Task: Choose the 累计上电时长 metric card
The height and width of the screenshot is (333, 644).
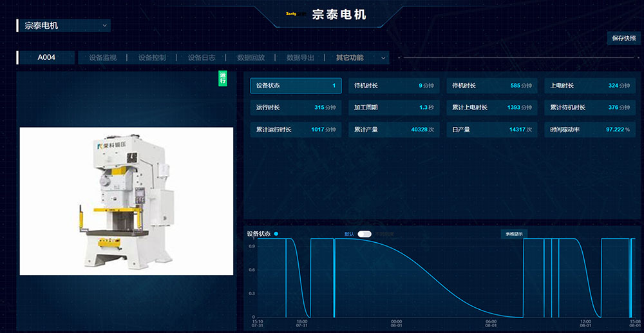Action: (x=492, y=108)
